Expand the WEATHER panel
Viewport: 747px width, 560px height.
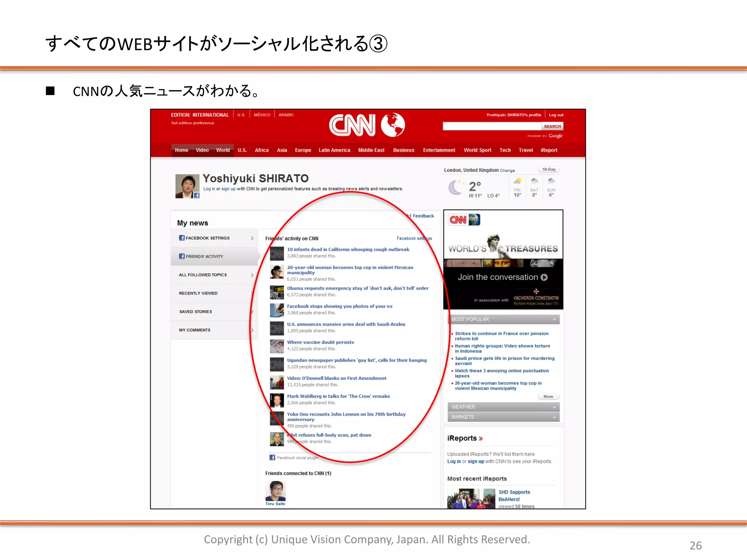[x=503, y=407]
